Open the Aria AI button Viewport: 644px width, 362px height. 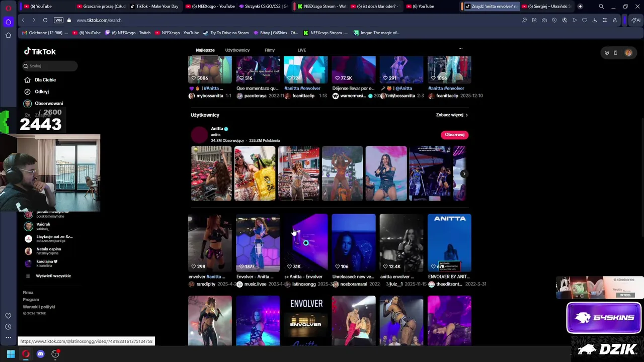click(x=636, y=20)
